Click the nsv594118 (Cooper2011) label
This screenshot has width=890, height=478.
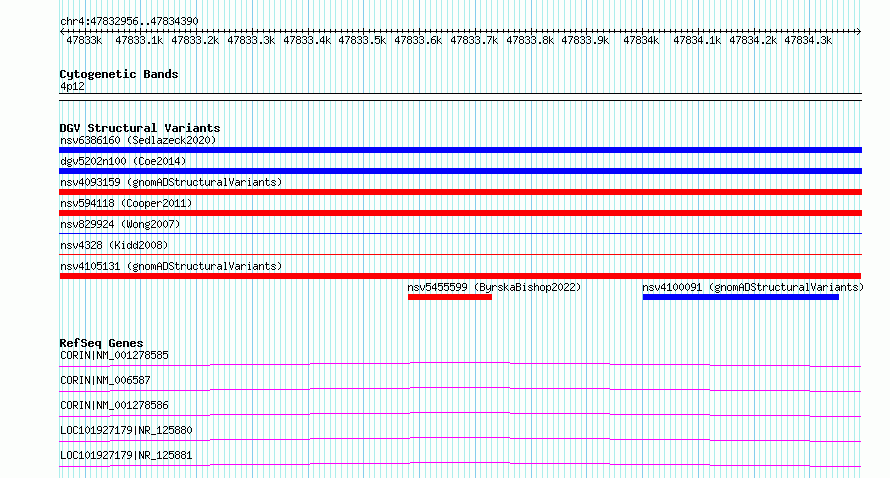[126, 203]
